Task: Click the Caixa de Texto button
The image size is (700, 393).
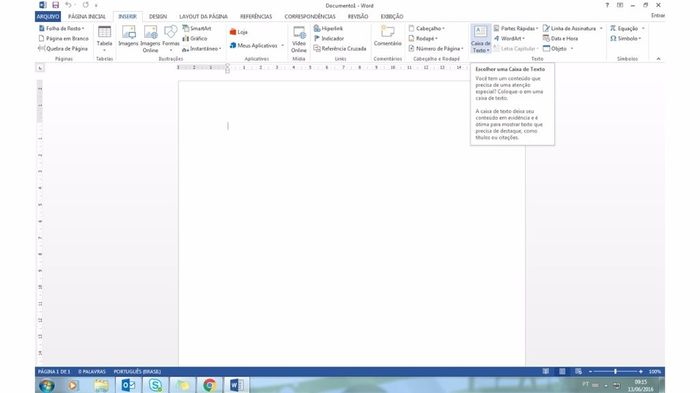Action: click(x=480, y=39)
